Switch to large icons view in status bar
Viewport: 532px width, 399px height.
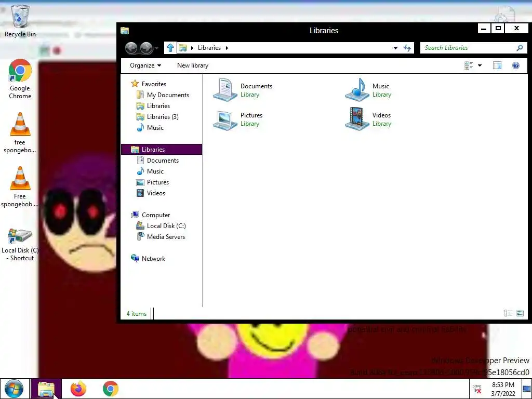coord(520,313)
